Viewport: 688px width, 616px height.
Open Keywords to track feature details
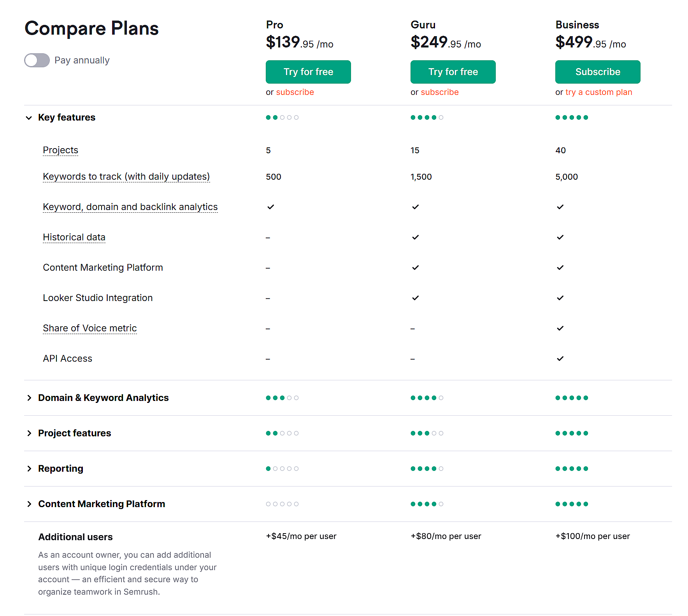(x=126, y=177)
